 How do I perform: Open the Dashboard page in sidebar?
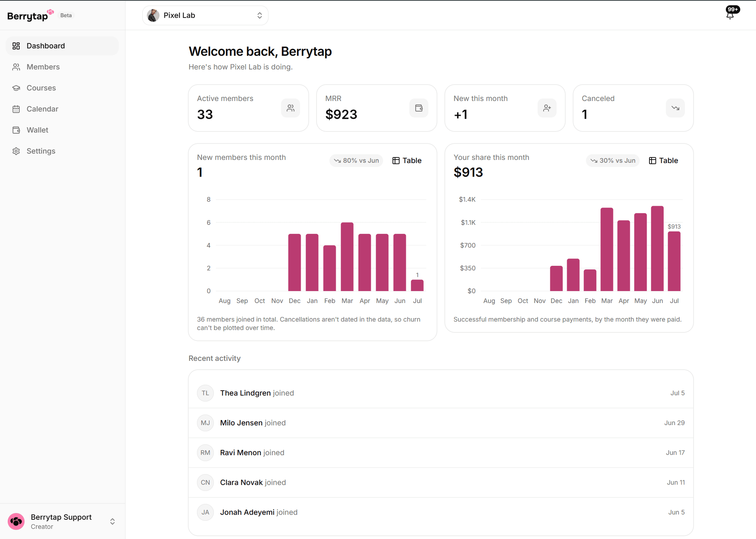(62, 46)
